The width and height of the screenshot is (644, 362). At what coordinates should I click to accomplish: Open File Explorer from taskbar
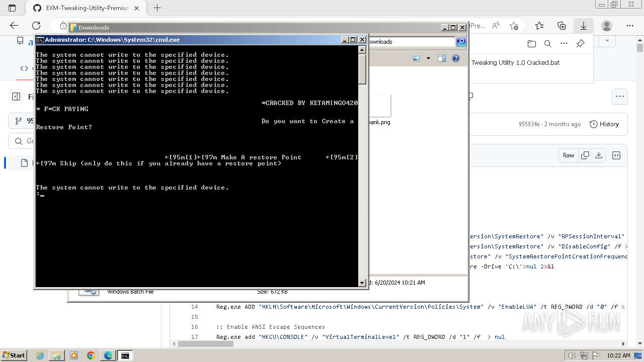pos(57,355)
